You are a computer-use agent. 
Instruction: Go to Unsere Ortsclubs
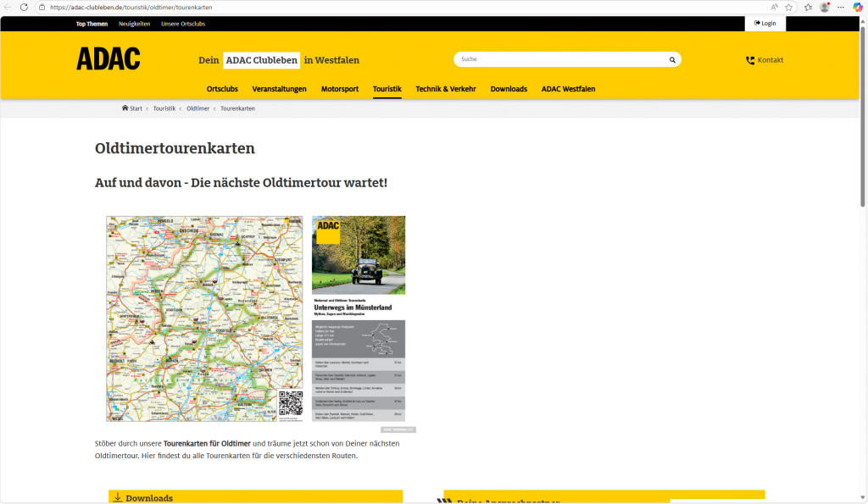tap(183, 24)
